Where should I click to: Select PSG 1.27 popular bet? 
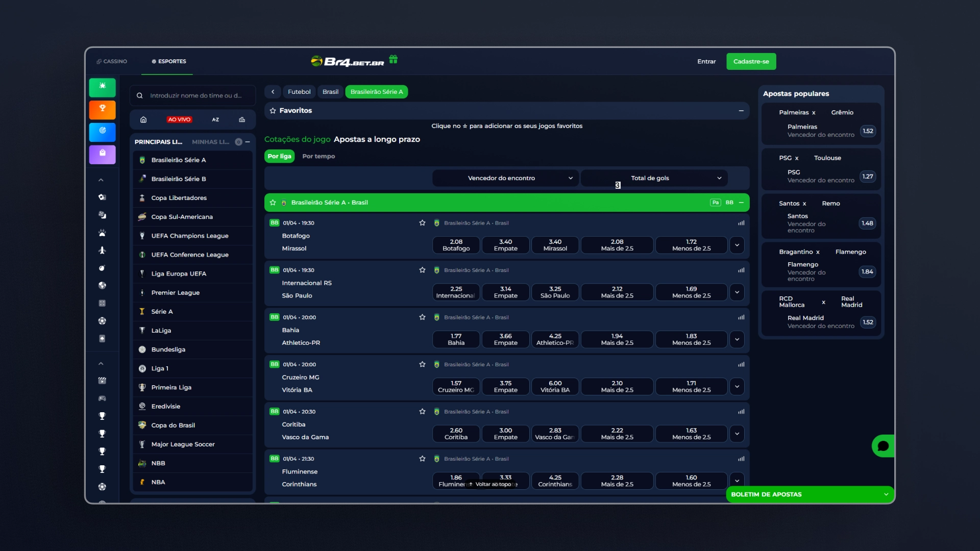pyautogui.click(x=868, y=177)
